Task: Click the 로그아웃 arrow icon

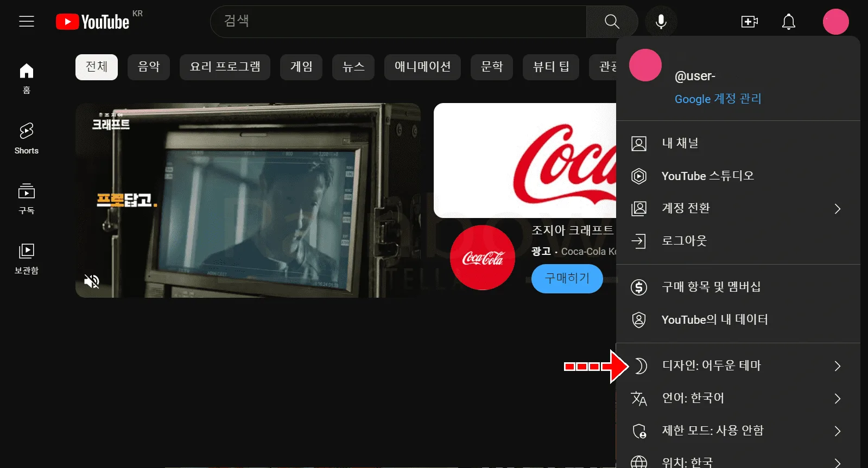Action: click(x=639, y=241)
